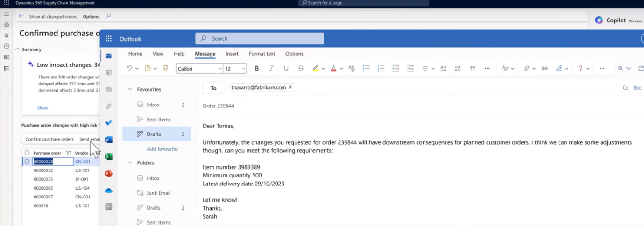The width and height of the screenshot is (644, 226).
Task: Select the Format Painter icon
Action: pyautogui.click(x=165, y=68)
